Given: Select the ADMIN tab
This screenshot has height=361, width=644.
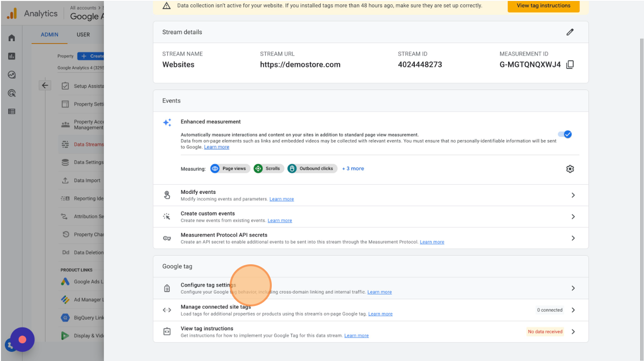Looking at the screenshot, I should 50,34.
